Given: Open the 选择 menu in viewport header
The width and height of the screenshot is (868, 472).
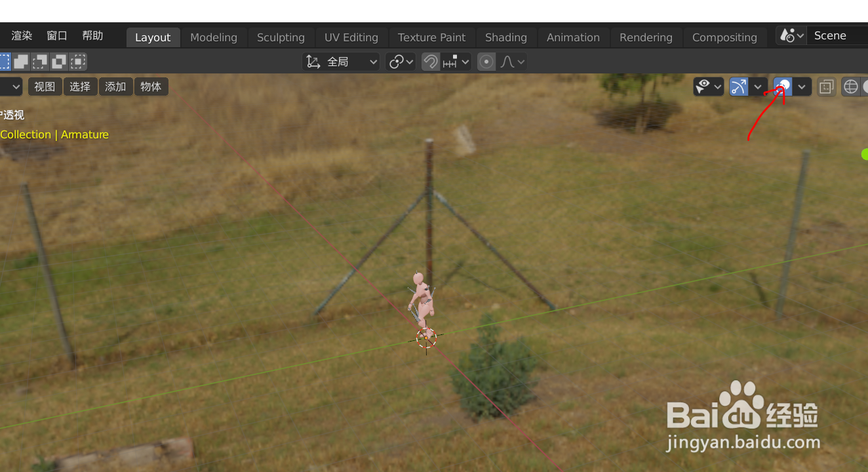Looking at the screenshot, I should [81, 87].
